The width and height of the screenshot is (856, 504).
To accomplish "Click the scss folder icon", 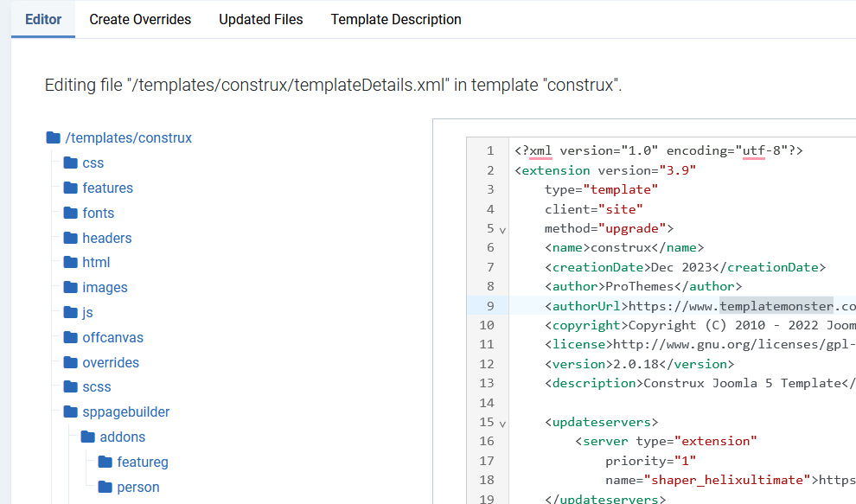I will click(x=70, y=387).
